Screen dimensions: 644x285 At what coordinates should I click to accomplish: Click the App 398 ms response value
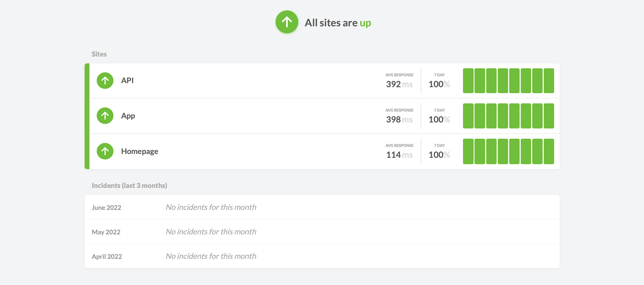point(399,119)
